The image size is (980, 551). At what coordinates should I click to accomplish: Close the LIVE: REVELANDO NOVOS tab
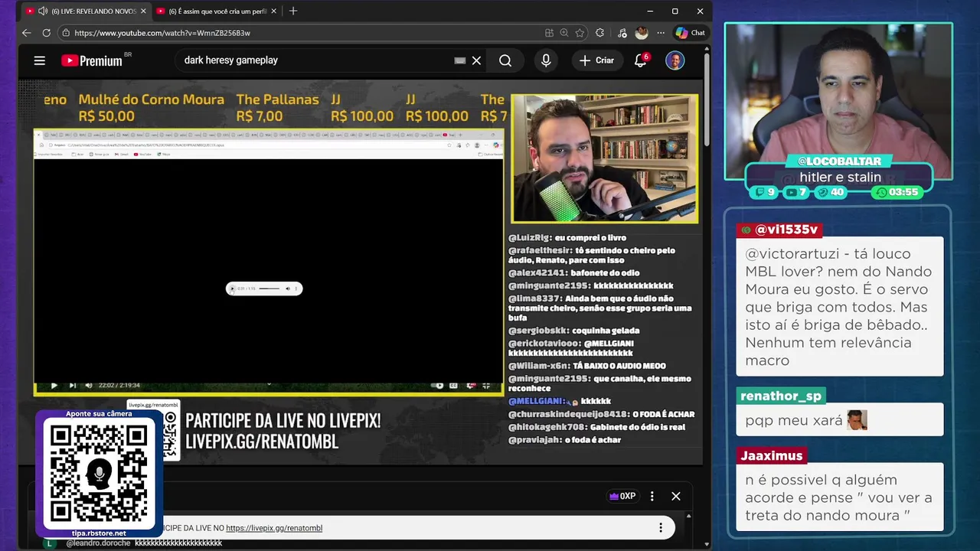[143, 11]
